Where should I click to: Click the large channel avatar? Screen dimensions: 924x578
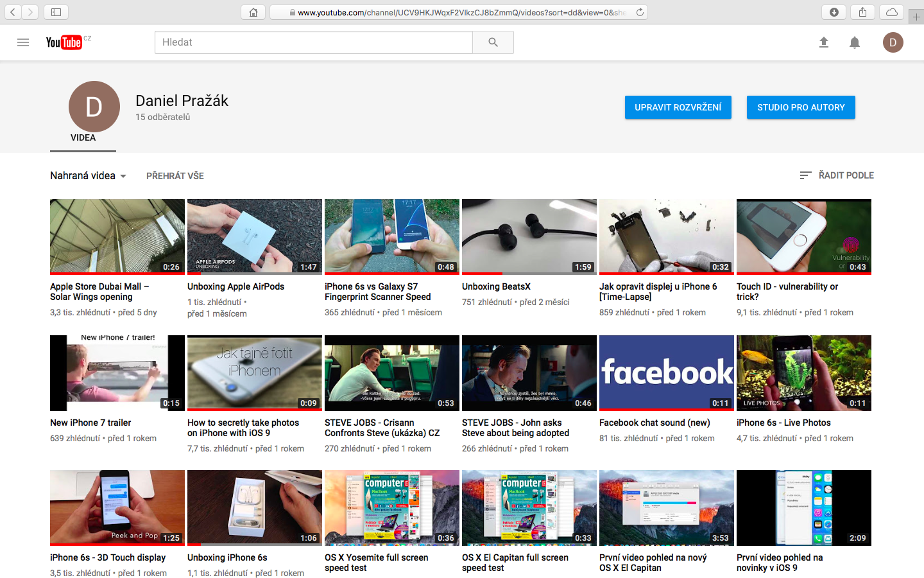[x=94, y=107]
